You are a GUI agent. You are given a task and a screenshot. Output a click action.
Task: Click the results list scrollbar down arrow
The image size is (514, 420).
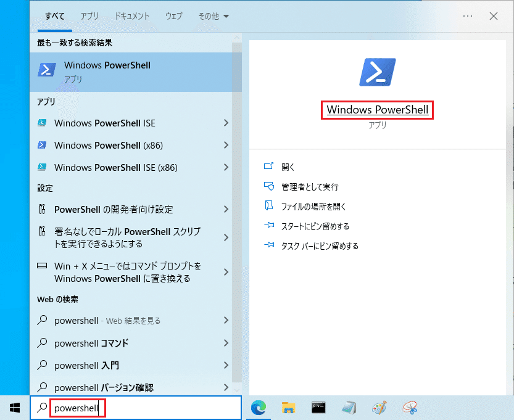(237, 390)
